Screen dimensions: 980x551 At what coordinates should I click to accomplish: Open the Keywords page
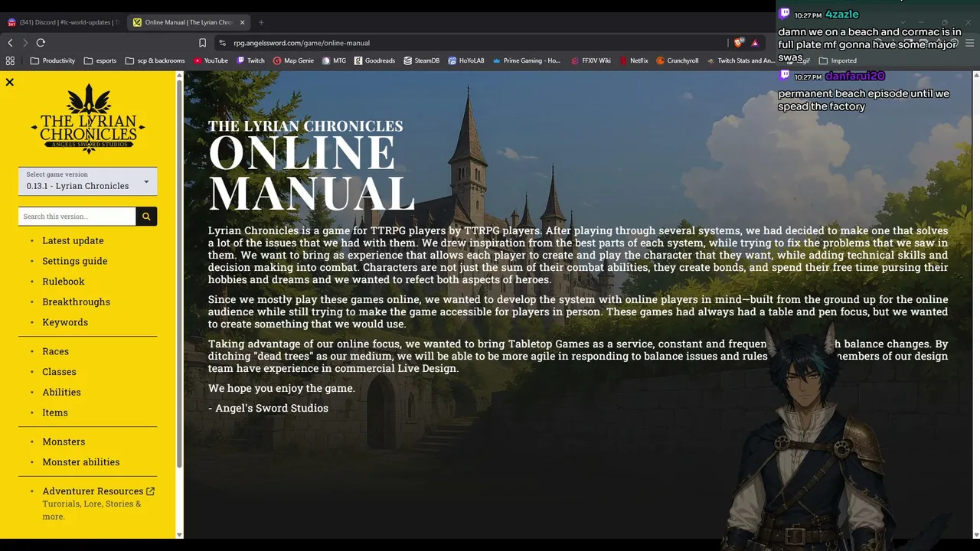pos(65,322)
